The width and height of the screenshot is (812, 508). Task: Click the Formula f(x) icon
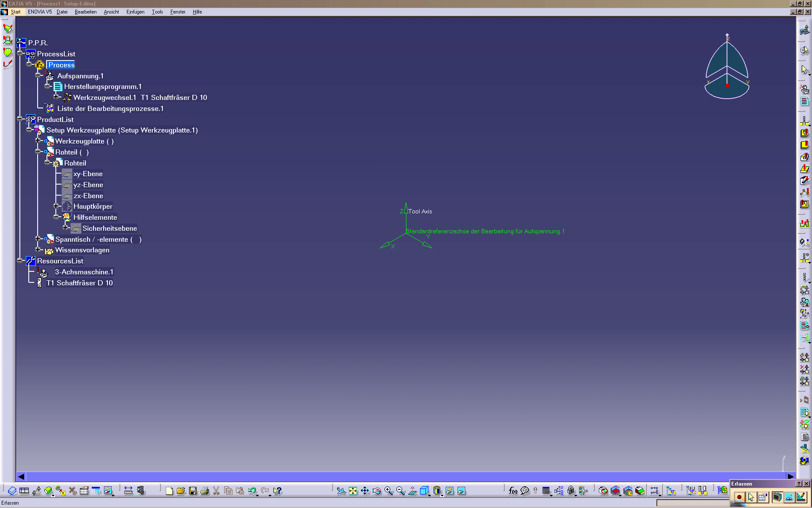coord(513,491)
